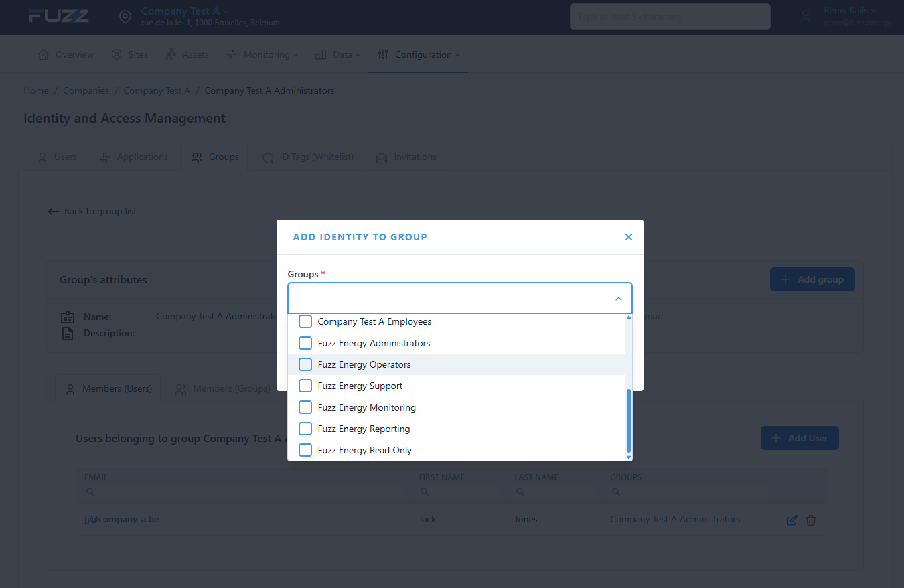Check Fuzz Energy Monitoring option

click(305, 407)
